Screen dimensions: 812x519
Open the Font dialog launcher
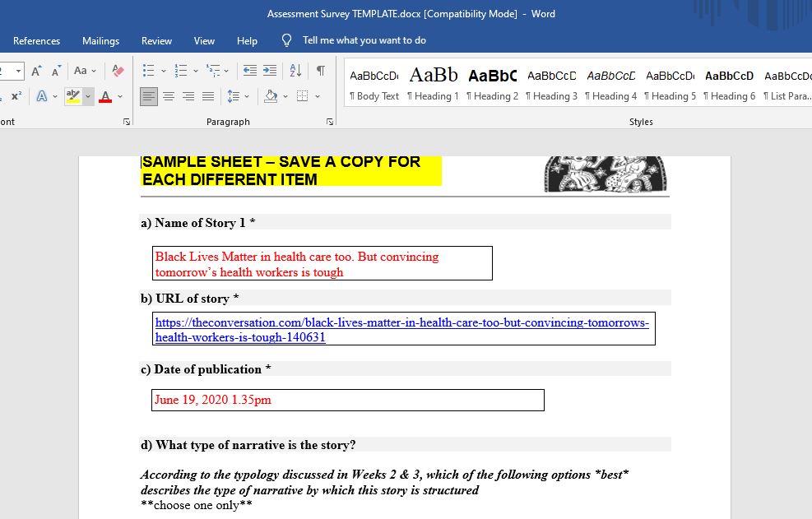point(127,122)
